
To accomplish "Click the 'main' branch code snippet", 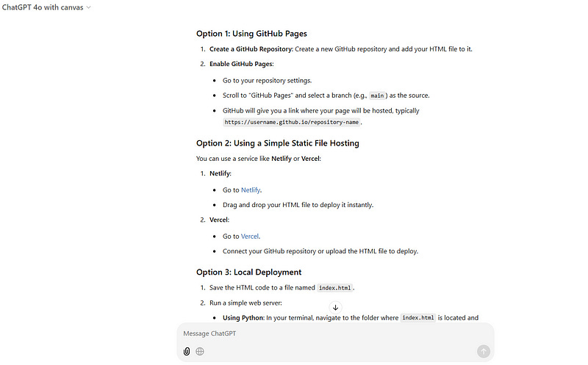I will pos(377,95).
